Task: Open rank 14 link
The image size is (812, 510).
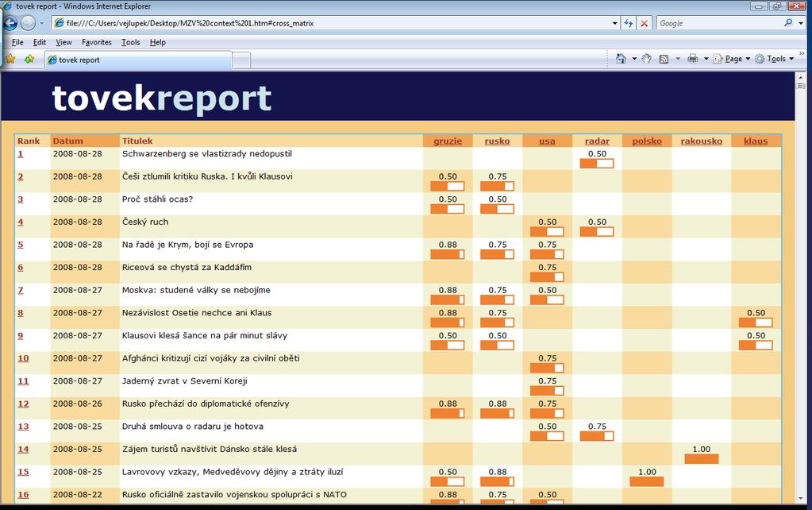Action: [x=23, y=450]
